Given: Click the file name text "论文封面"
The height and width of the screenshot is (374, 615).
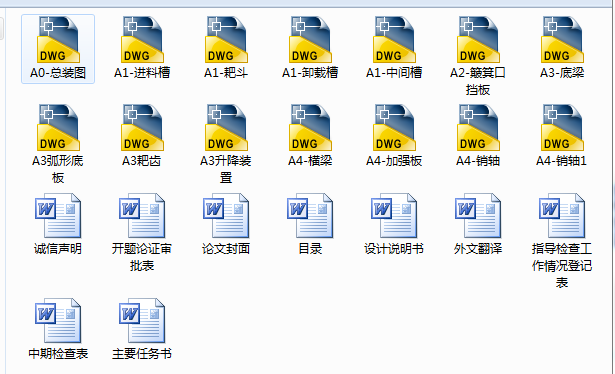Looking at the screenshot, I should 226,249.
